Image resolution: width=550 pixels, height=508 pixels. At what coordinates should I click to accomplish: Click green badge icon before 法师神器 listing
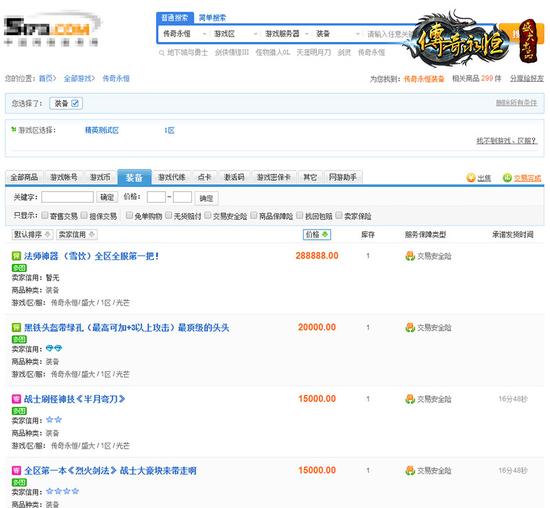16,256
